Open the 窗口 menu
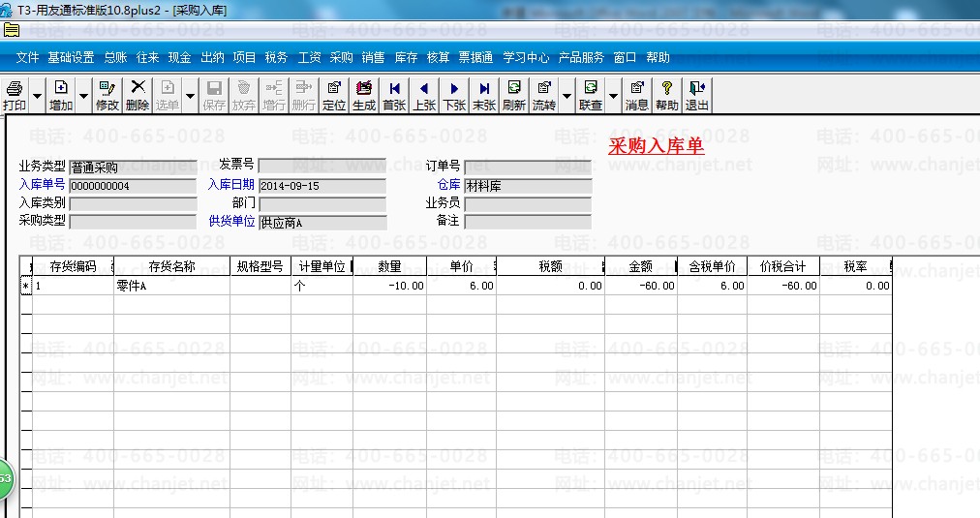The height and width of the screenshot is (518, 980). click(625, 57)
